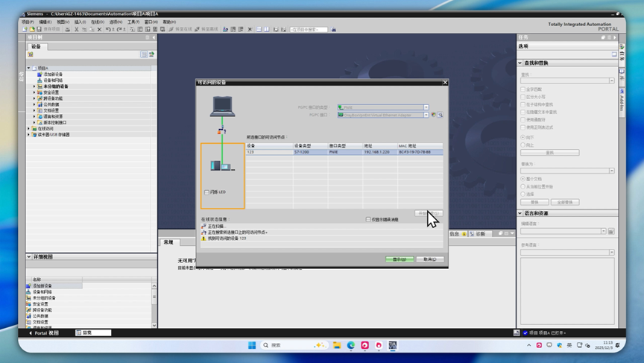Open the 在线(O) menu
Viewport: 644px width, 363px height.
97,22
